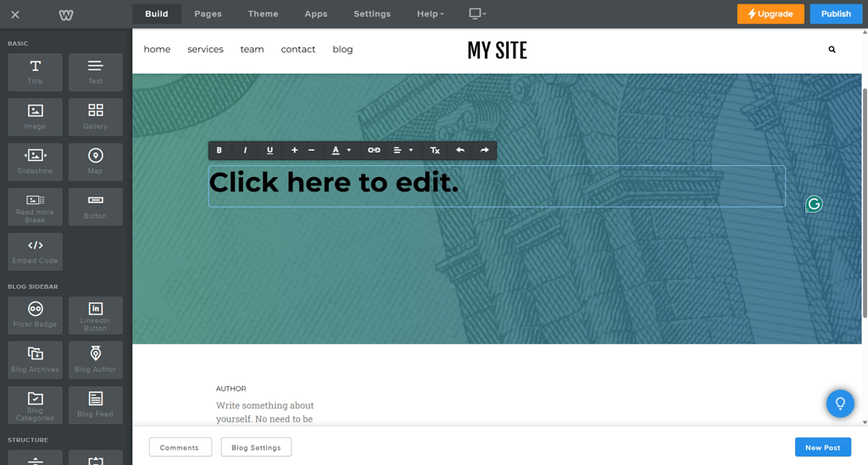The height and width of the screenshot is (465, 868).
Task: Insert a link with chain icon
Action: point(374,151)
